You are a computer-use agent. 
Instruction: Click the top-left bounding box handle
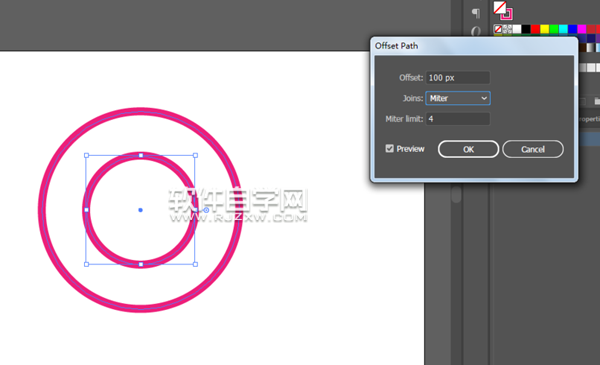86,156
